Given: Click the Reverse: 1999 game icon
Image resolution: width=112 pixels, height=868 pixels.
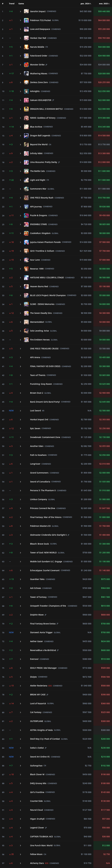Looking at the screenshot, I should [26, 269].
